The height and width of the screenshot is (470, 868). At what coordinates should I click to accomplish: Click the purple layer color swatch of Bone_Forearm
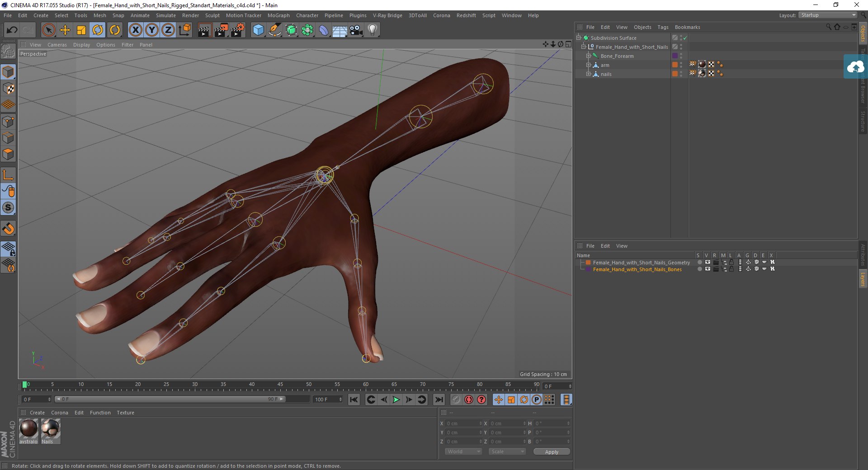coord(675,56)
